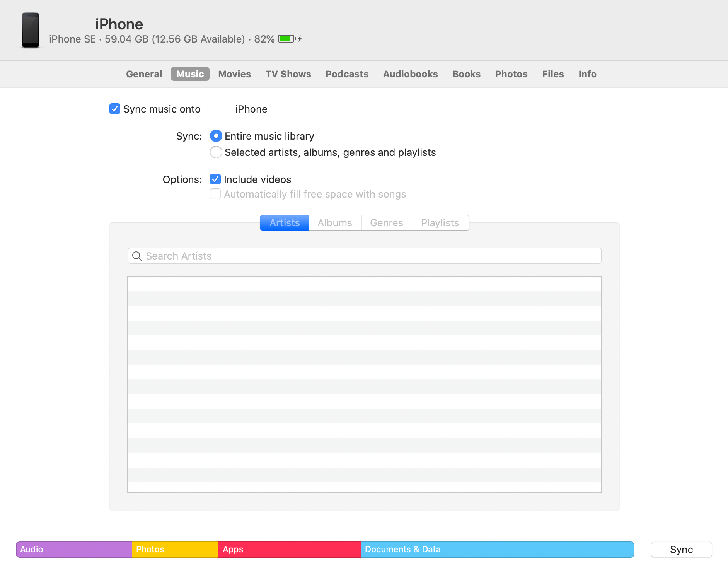Click the purple Audio storage segment

(x=74, y=550)
